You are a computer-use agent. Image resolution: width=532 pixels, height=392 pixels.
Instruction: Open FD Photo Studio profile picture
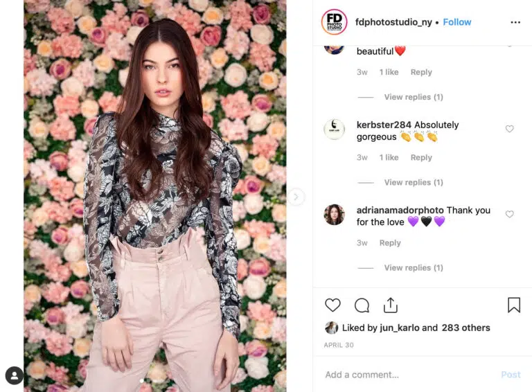pos(334,22)
